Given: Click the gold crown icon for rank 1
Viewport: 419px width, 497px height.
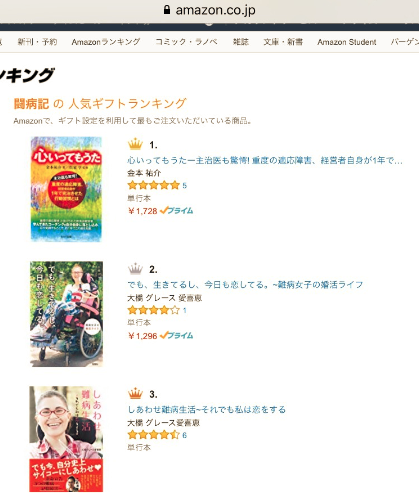Looking at the screenshot, I should (x=135, y=144).
